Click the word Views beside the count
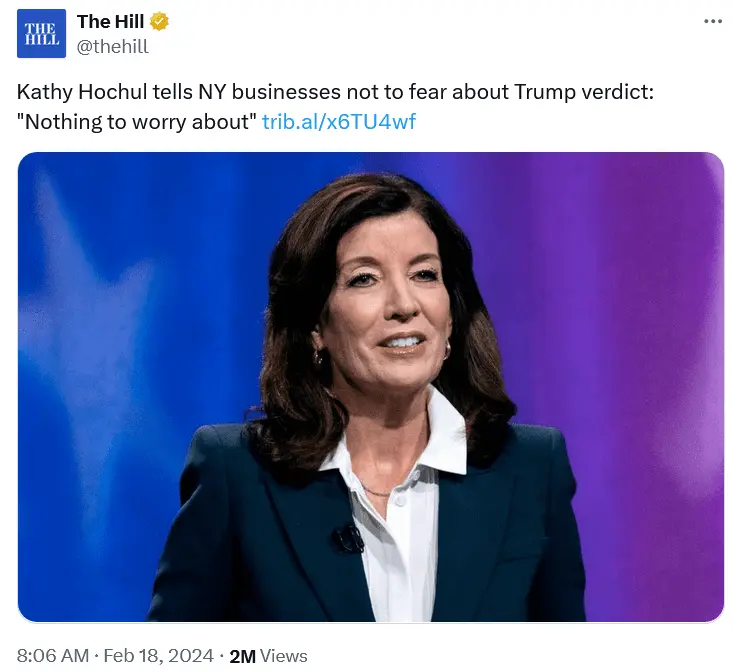The height and width of the screenshot is (672, 733). click(284, 656)
